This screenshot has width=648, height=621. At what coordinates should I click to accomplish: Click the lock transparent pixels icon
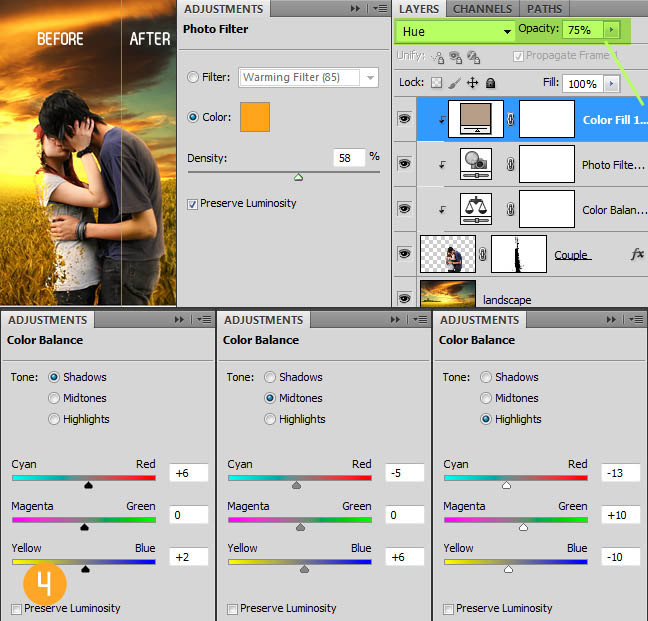click(436, 83)
